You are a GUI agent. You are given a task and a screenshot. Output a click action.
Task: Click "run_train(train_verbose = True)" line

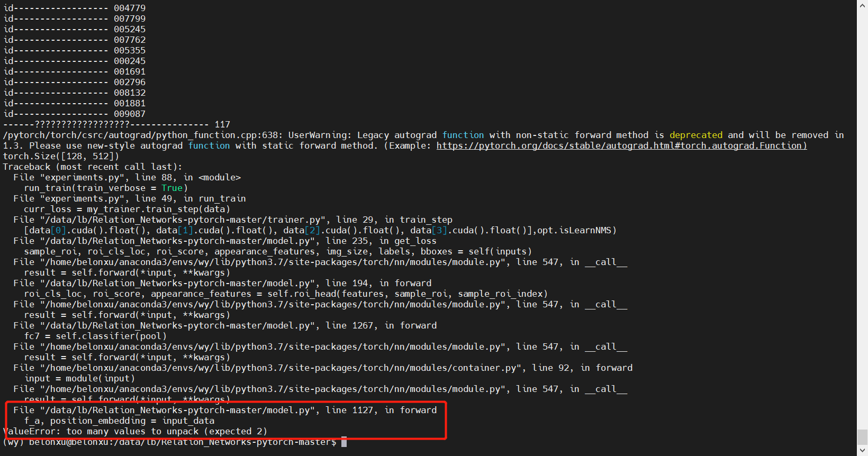click(106, 188)
